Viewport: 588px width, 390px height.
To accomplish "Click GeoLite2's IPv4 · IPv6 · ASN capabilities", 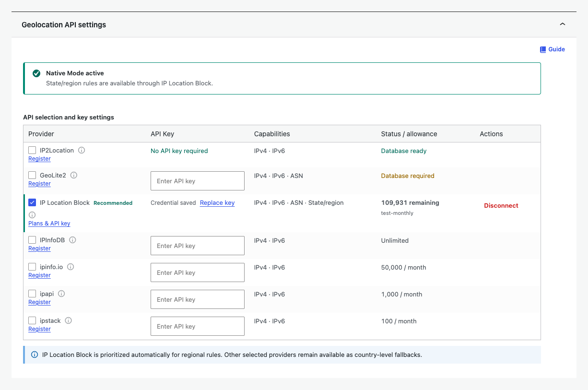I will pos(279,176).
